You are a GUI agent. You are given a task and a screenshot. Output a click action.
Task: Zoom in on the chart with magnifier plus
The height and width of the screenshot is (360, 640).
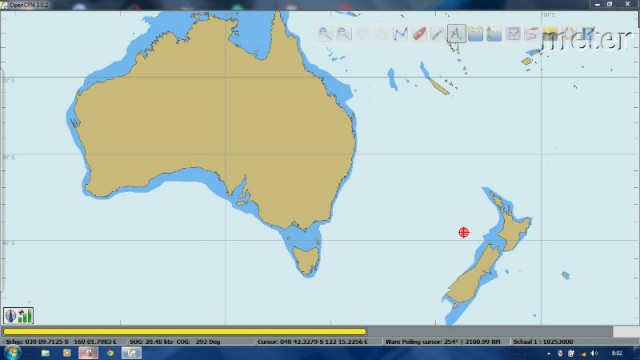325,33
